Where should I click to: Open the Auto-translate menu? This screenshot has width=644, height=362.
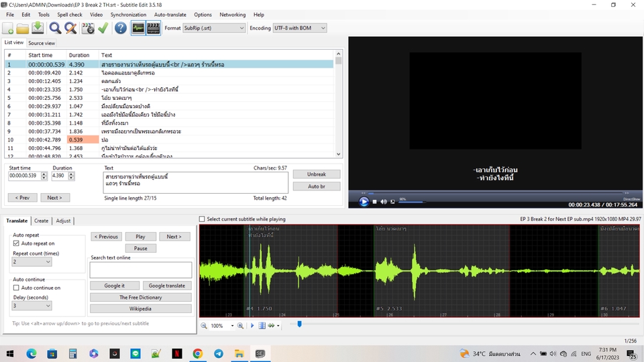170,14
